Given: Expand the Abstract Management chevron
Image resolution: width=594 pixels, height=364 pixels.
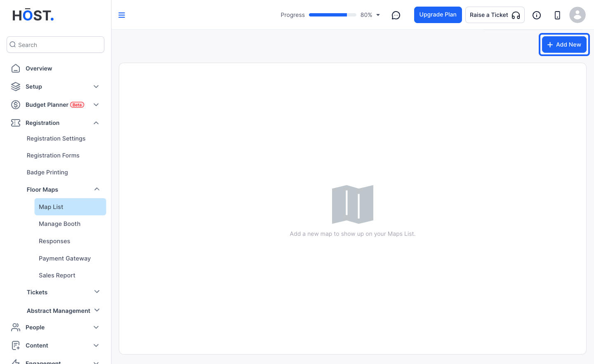Looking at the screenshot, I should click(97, 310).
